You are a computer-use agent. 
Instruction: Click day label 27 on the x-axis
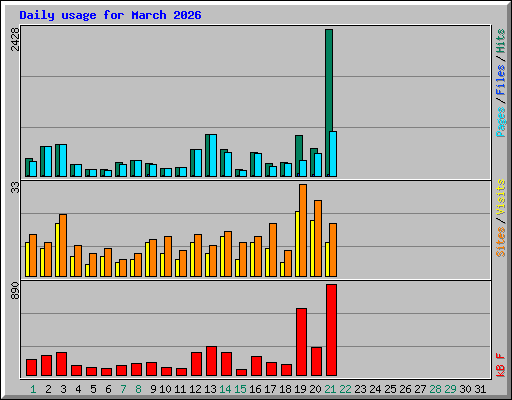(x=420, y=389)
